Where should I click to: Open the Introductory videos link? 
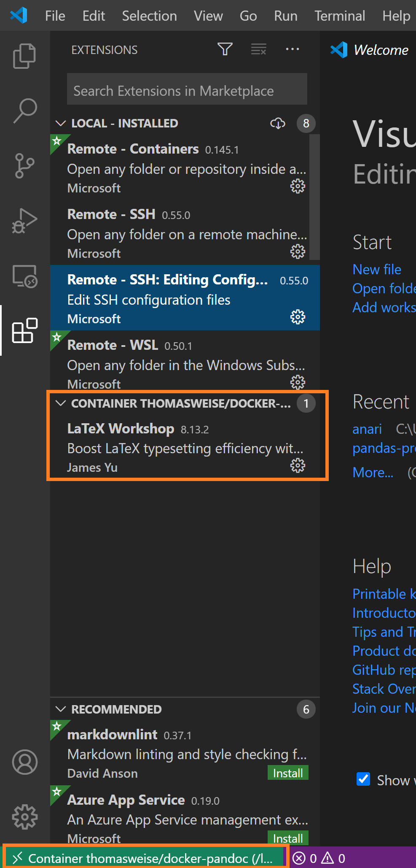[x=384, y=613]
